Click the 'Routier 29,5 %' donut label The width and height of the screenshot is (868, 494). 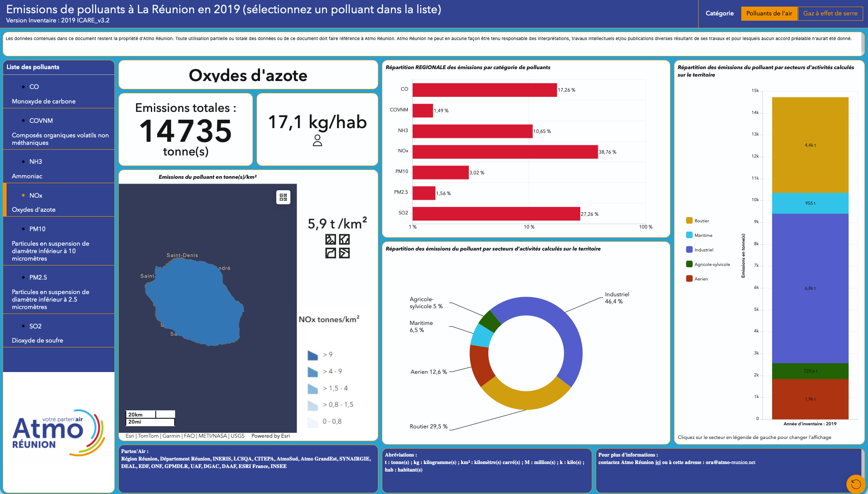tap(429, 426)
